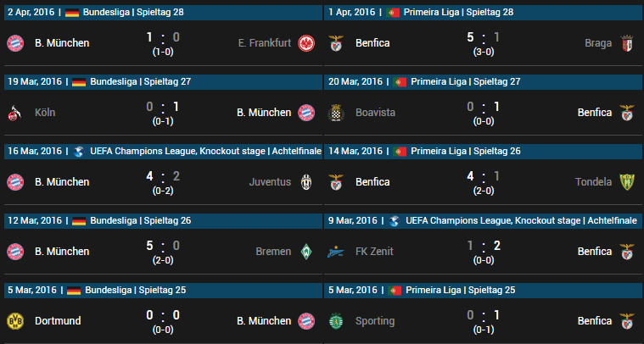Click the Werder Bremen crest
The image size is (644, 344).
pyautogui.click(x=306, y=252)
